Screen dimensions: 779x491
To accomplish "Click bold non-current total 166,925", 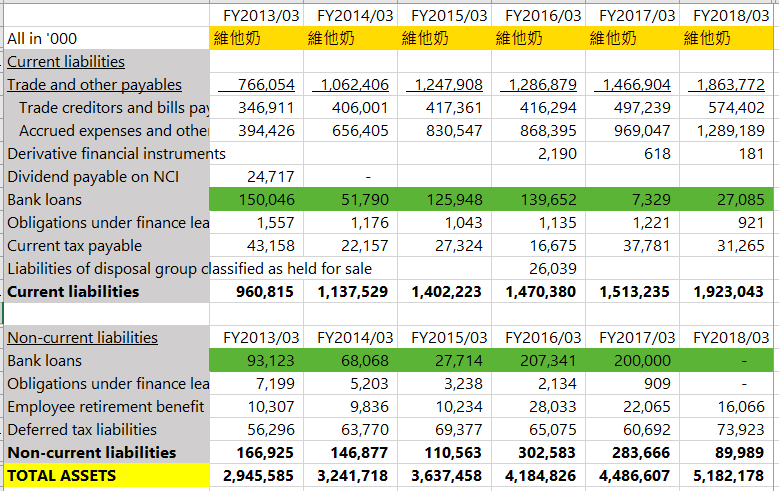I will [x=256, y=452].
